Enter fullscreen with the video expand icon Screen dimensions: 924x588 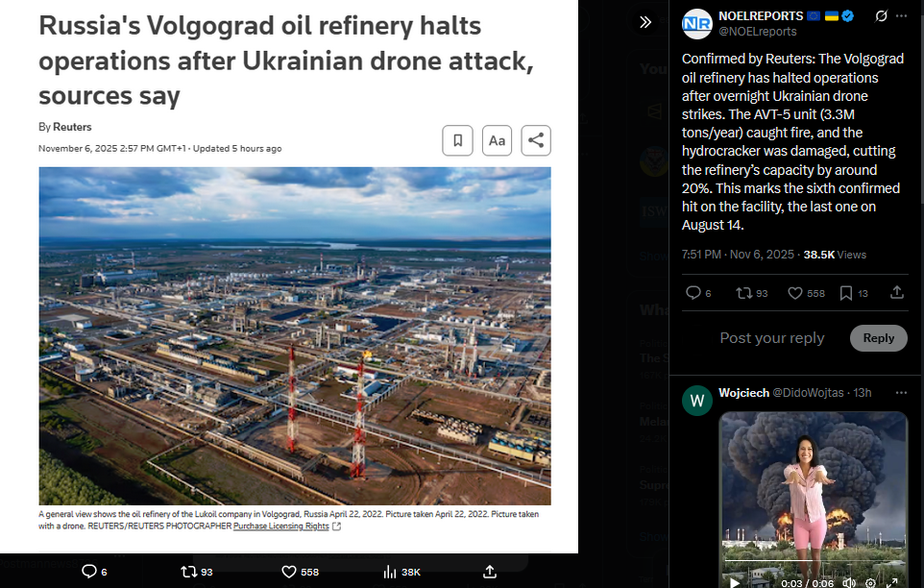[x=892, y=582]
